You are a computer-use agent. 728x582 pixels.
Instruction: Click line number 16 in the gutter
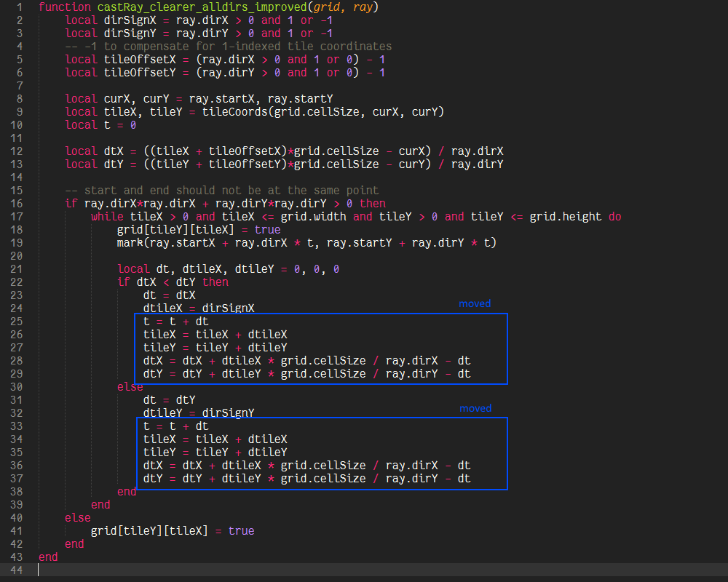17,204
